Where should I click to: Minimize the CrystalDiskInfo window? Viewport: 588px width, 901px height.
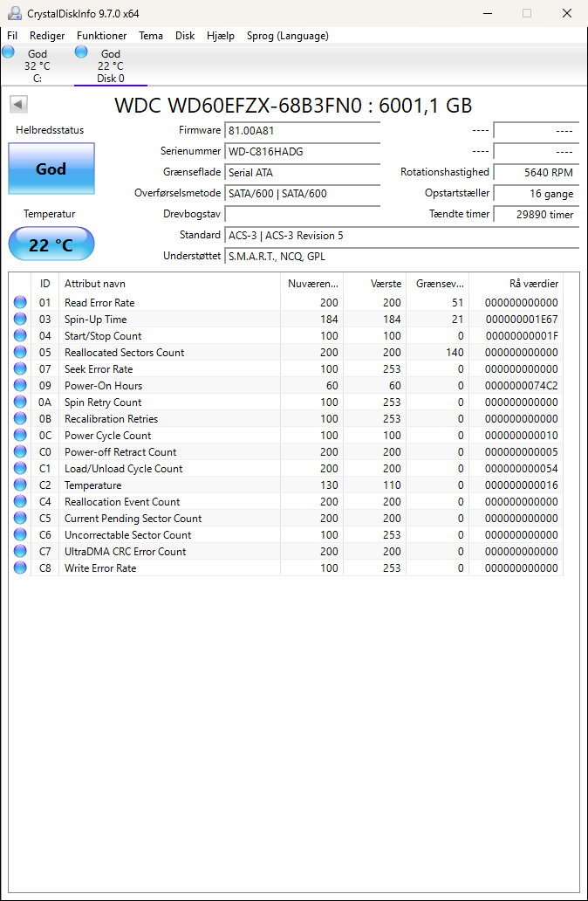(488, 13)
